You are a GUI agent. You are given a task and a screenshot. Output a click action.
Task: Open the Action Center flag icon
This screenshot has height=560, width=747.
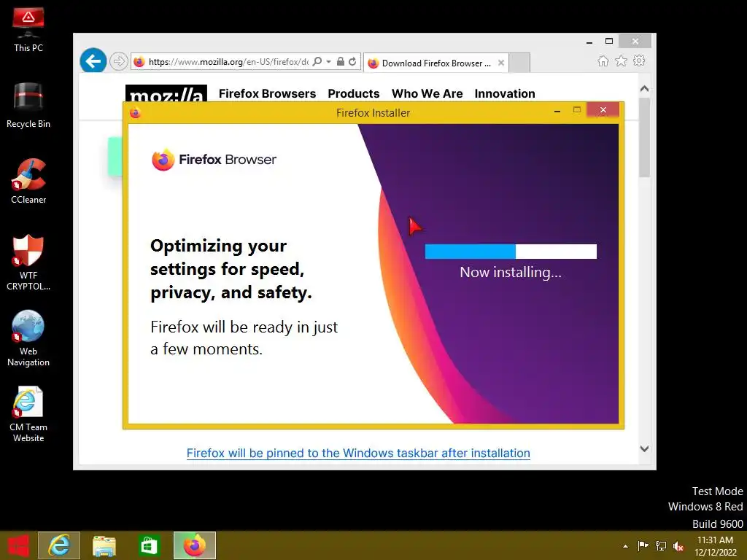point(643,545)
